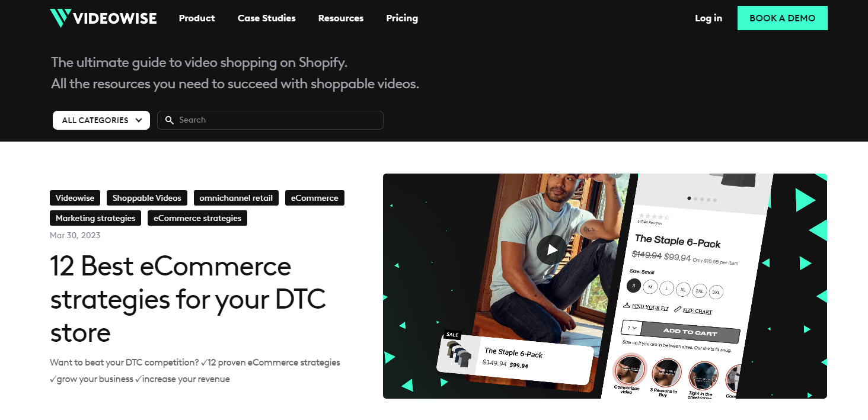Select the Marketing strategies tag
Viewport: 868px width, 420px height.
tap(96, 218)
